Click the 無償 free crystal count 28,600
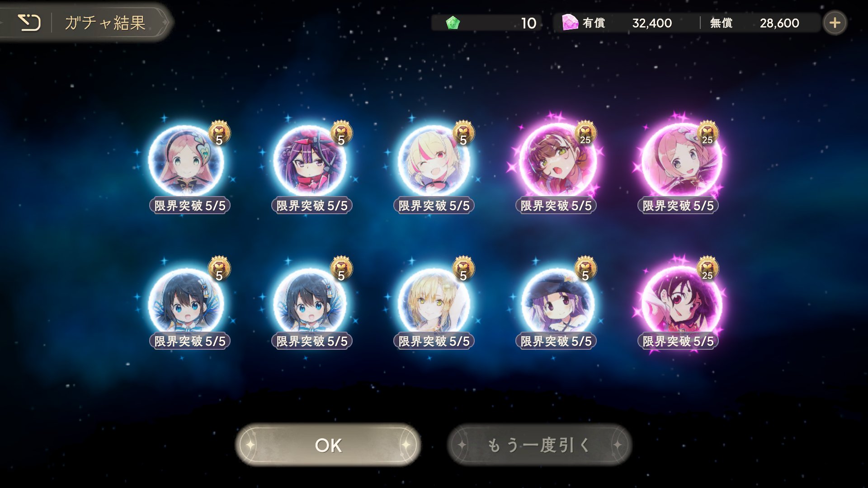 (x=779, y=23)
